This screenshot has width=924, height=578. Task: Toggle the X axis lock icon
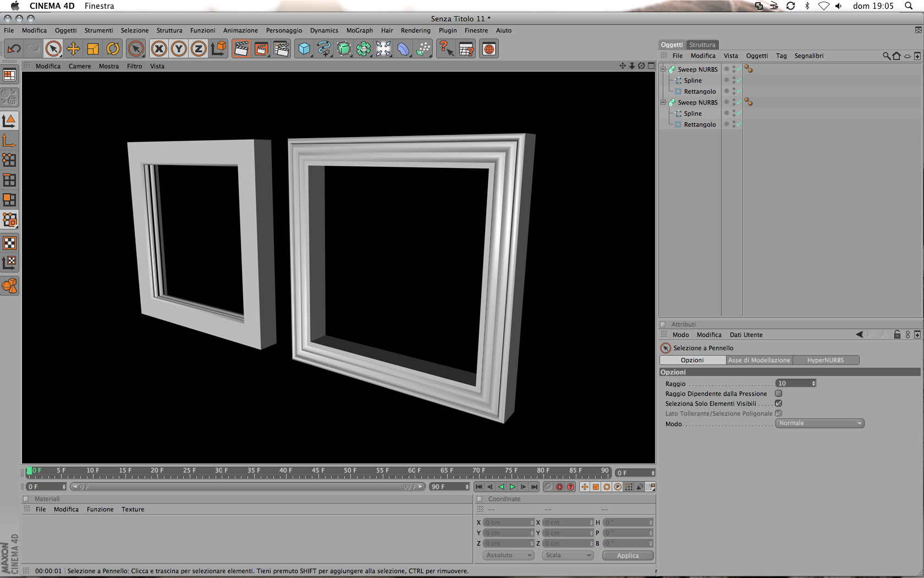159,49
